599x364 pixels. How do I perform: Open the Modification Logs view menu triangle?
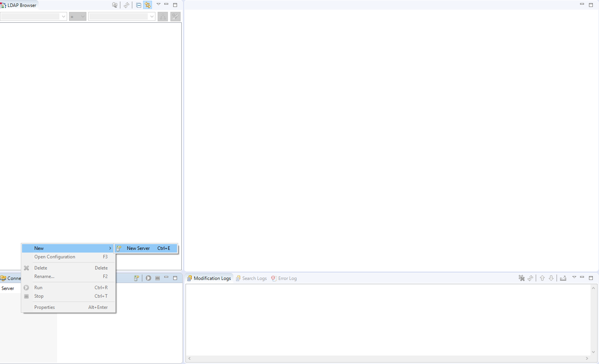click(x=574, y=277)
